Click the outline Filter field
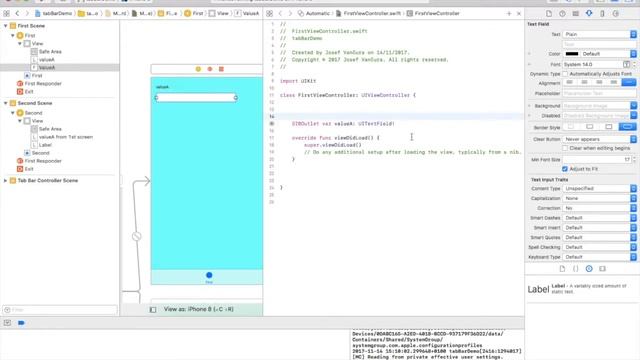 [60, 310]
